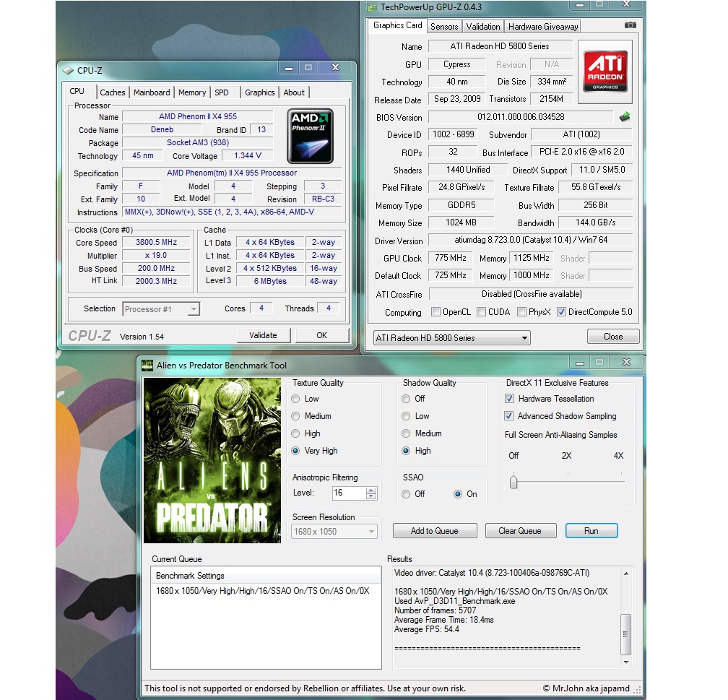This screenshot has height=700, width=728.
Task: Click the BIOS Version field in GPU-Z
Action: (521, 117)
